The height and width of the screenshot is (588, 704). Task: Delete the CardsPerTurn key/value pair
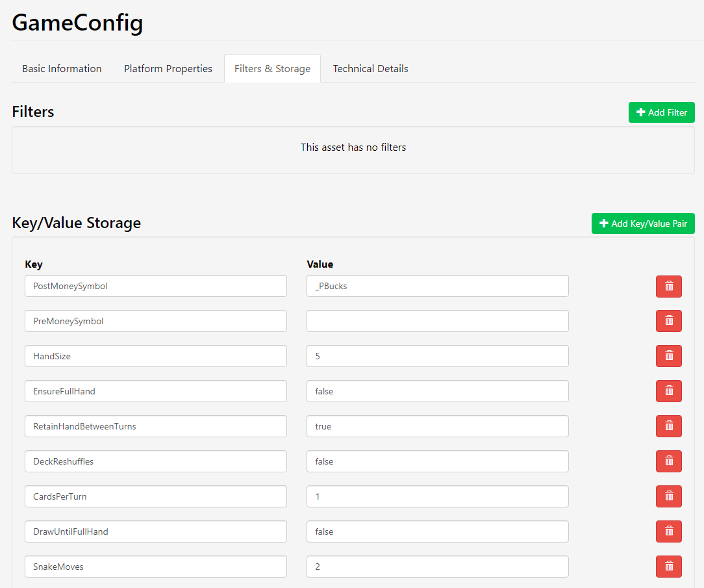(668, 496)
